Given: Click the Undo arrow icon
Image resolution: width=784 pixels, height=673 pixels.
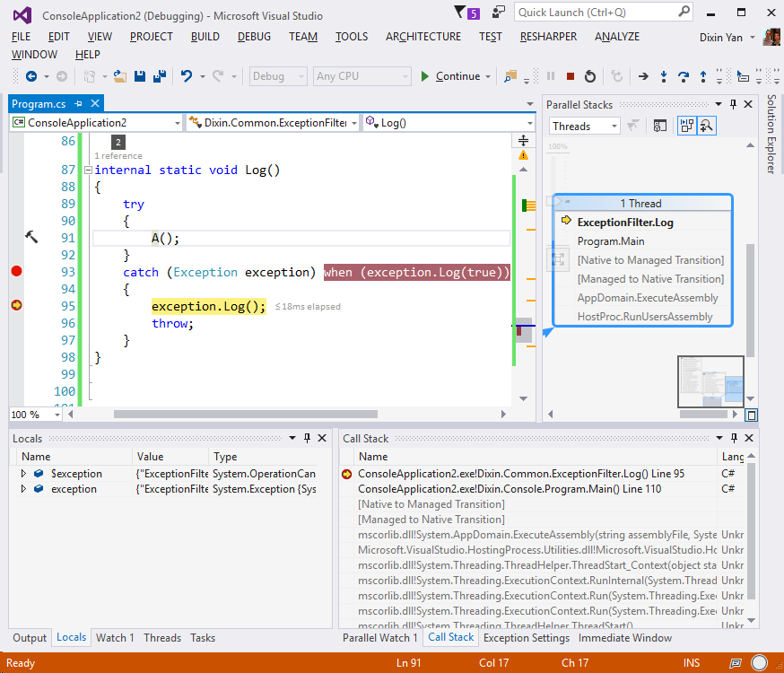Looking at the screenshot, I should click(187, 76).
